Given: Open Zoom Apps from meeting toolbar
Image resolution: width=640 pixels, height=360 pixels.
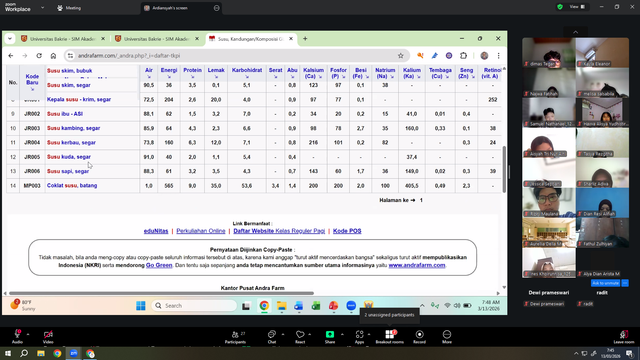Looking at the screenshot, I should click(x=359, y=336).
